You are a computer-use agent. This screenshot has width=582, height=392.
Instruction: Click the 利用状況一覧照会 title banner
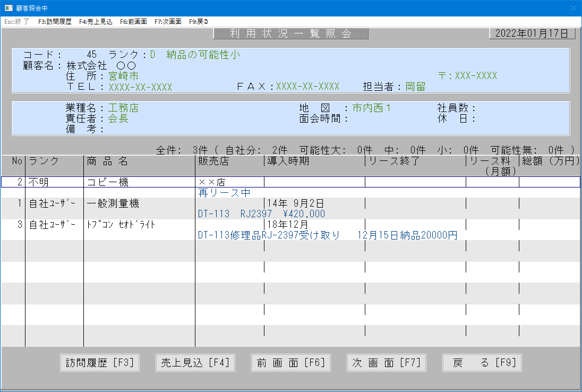[x=290, y=33]
